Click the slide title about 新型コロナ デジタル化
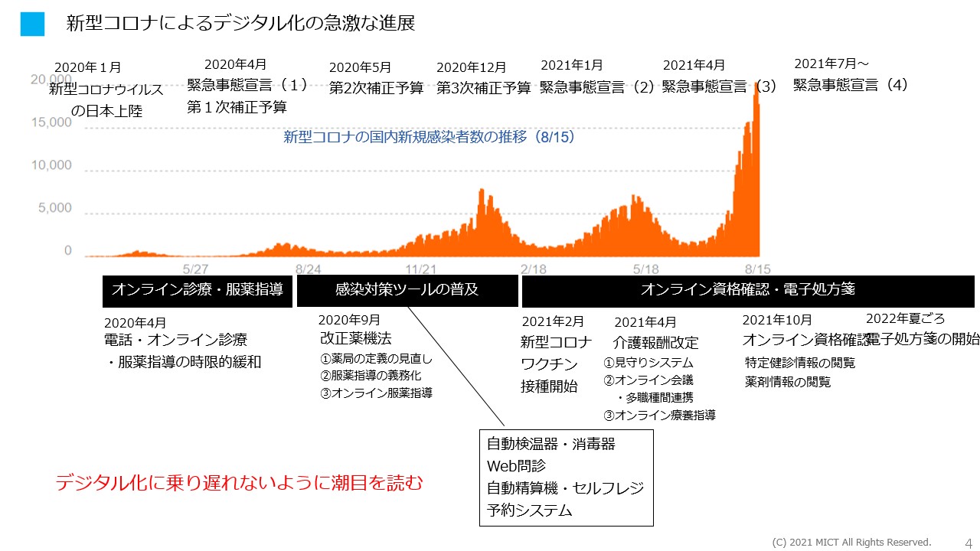Screen dimensions: 980x551 (x=240, y=24)
